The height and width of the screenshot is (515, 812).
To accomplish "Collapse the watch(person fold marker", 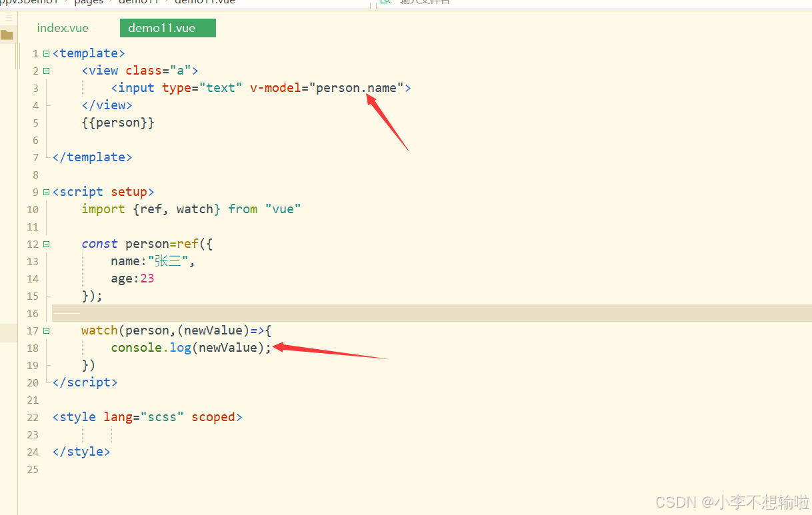I will point(46,330).
